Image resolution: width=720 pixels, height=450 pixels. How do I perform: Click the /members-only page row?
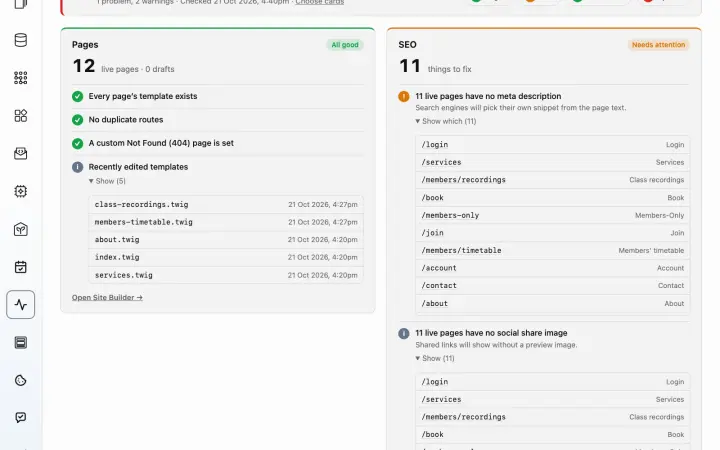pos(552,215)
